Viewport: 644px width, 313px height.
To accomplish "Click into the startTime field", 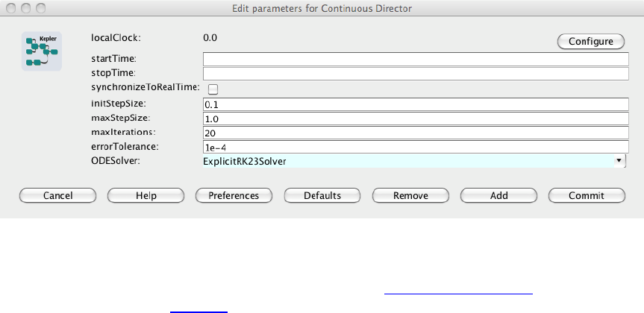I will coord(416,59).
